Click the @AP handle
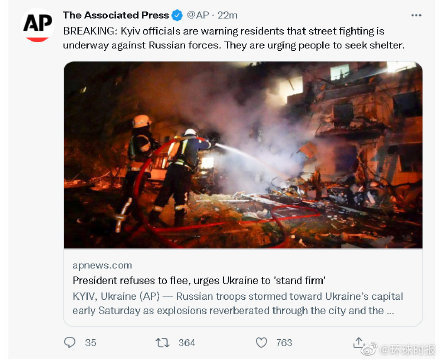This screenshot has width=440, height=360. (x=198, y=15)
